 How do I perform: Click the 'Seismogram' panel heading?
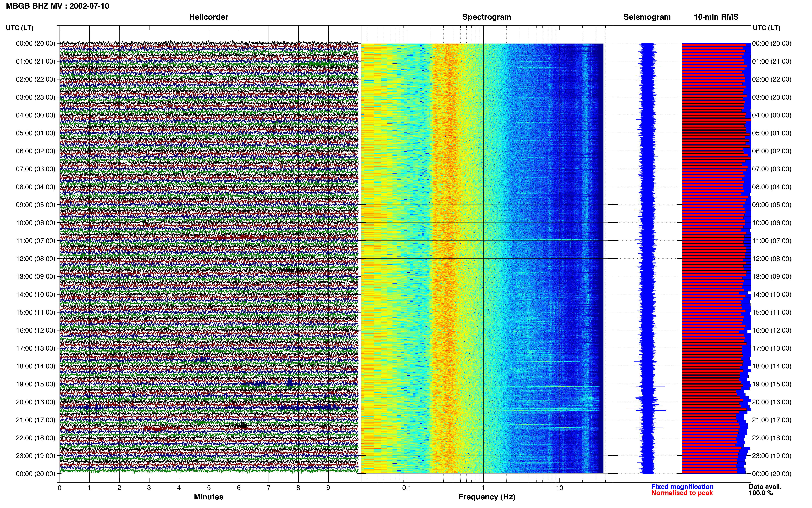pyautogui.click(x=647, y=17)
